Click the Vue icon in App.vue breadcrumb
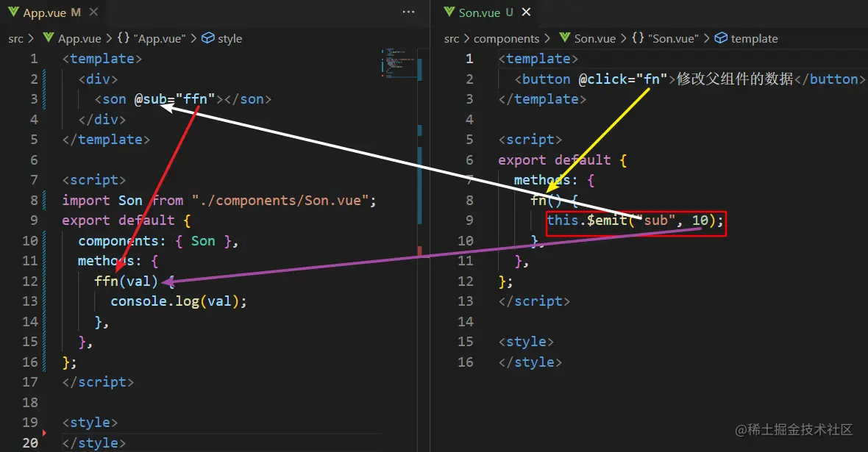The image size is (868, 452). click(49, 37)
